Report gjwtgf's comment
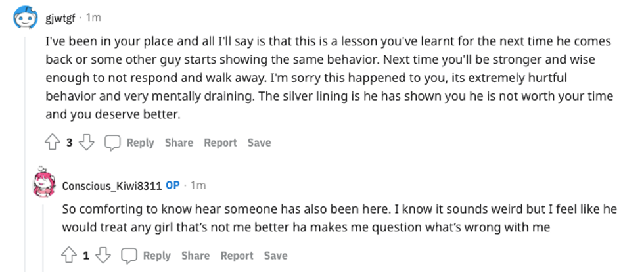 click(220, 143)
